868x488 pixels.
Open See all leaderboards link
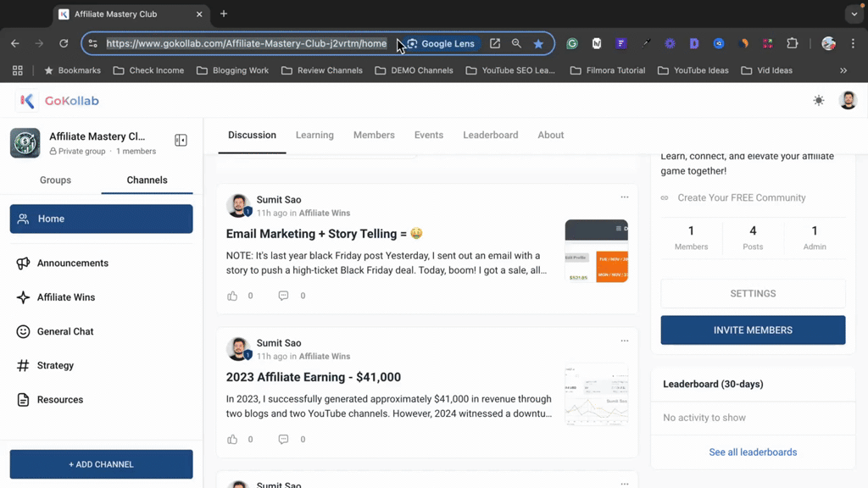coord(753,452)
